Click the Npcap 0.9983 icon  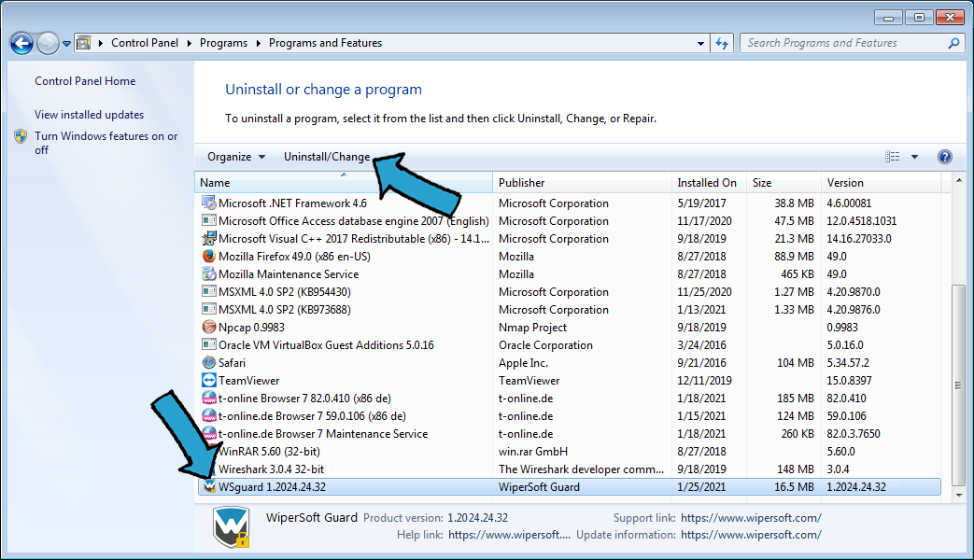coord(210,327)
